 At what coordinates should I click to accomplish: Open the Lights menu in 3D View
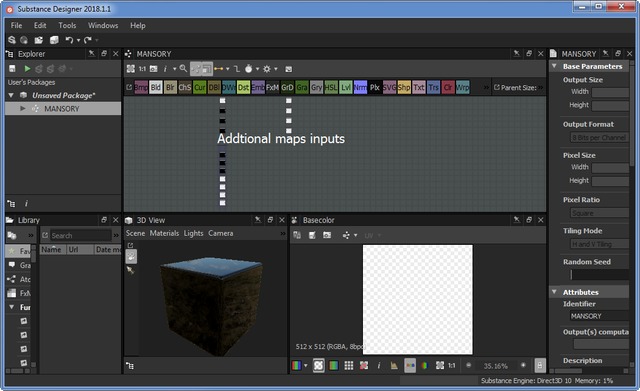pos(193,233)
